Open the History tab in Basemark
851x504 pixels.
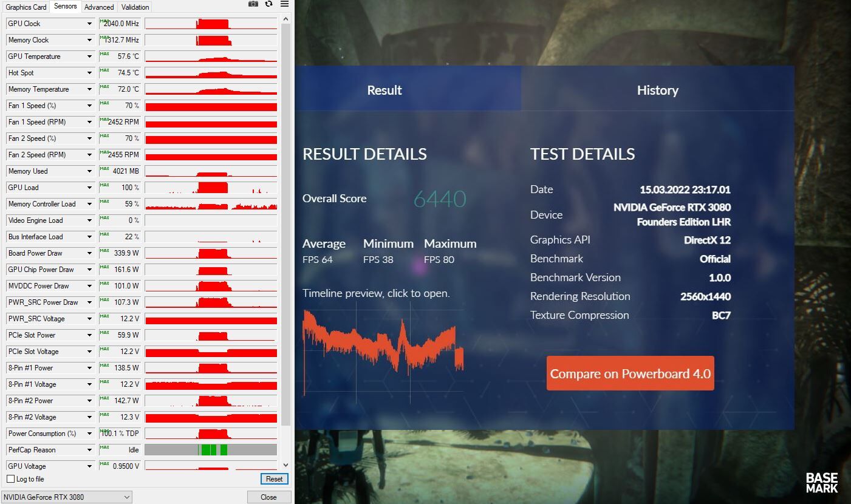(658, 90)
